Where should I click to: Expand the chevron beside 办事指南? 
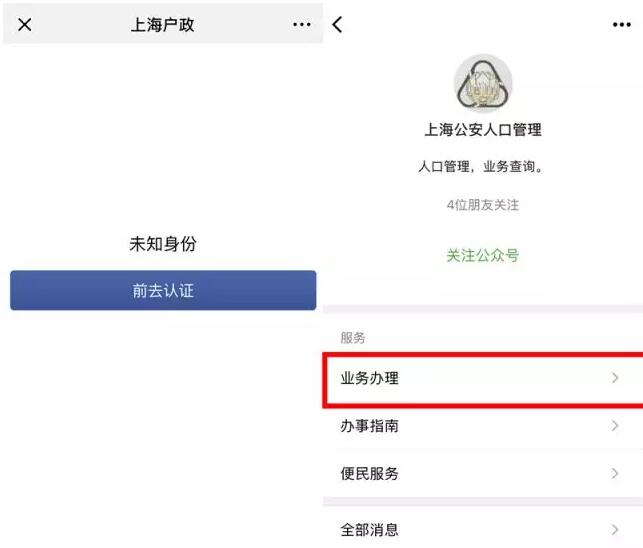[x=615, y=426]
